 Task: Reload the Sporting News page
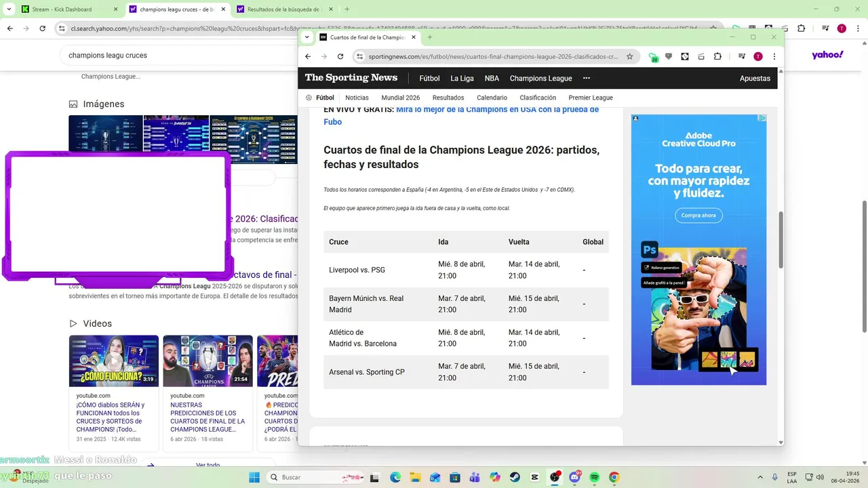coord(340,57)
